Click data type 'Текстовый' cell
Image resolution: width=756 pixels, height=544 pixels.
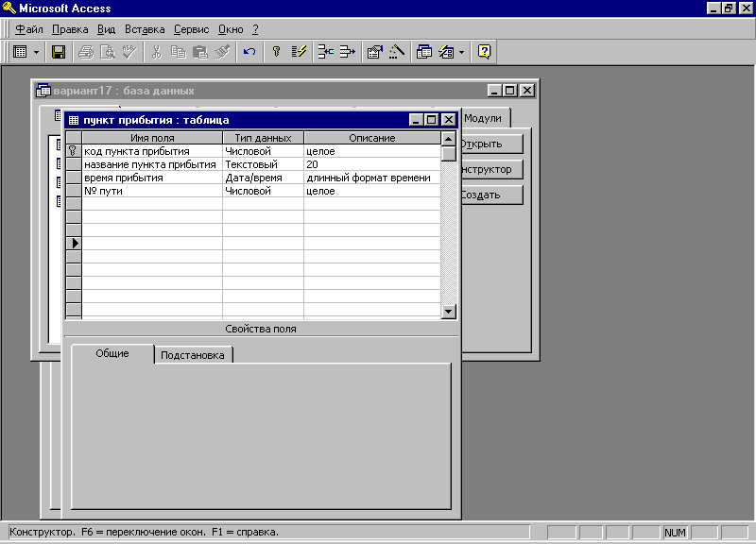pyautogui.click(x=263, y=164)
